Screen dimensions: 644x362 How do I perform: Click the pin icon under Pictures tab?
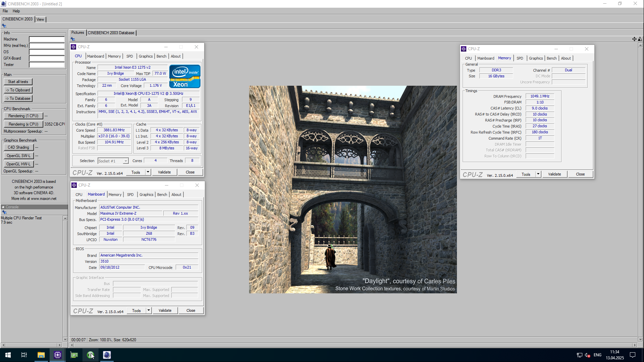[x=73, y=39]
